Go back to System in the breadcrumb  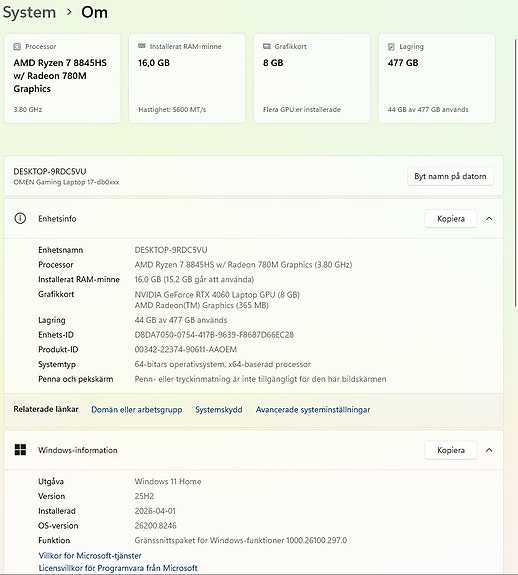click(x=29, y=12)
